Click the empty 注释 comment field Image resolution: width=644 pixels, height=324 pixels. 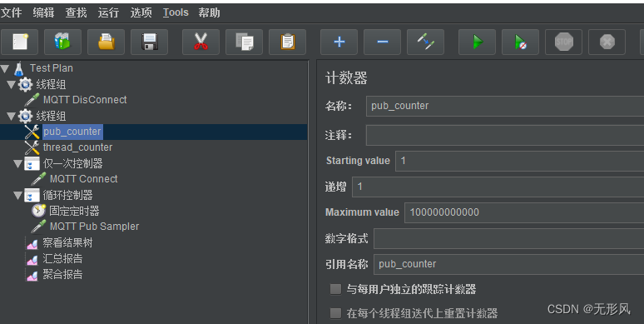click(x=505, y=135)
